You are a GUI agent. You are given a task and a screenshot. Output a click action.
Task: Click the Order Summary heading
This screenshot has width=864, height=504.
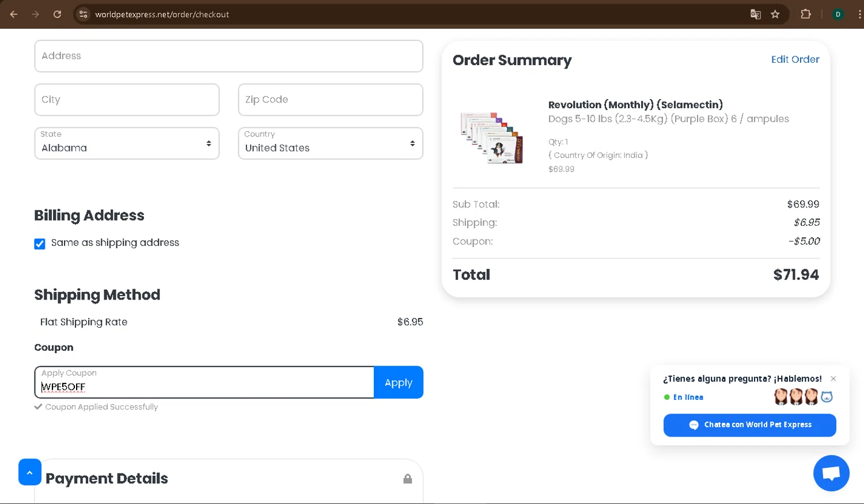pos(512,60)
